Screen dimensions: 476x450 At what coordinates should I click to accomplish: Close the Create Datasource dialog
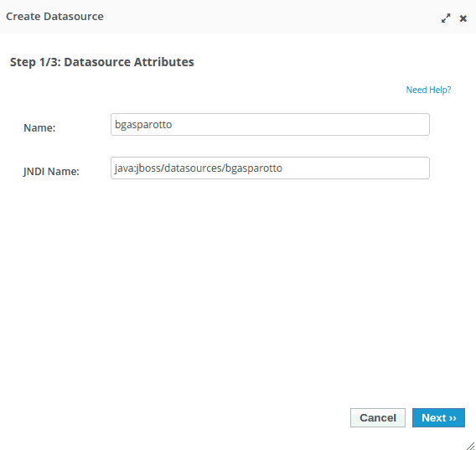point(463,18)
